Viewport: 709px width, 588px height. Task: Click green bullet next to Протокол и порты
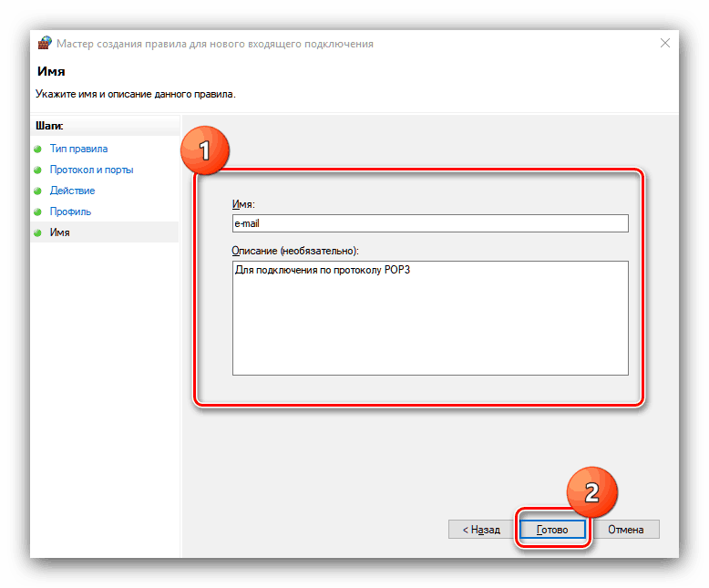coord(37,170)
